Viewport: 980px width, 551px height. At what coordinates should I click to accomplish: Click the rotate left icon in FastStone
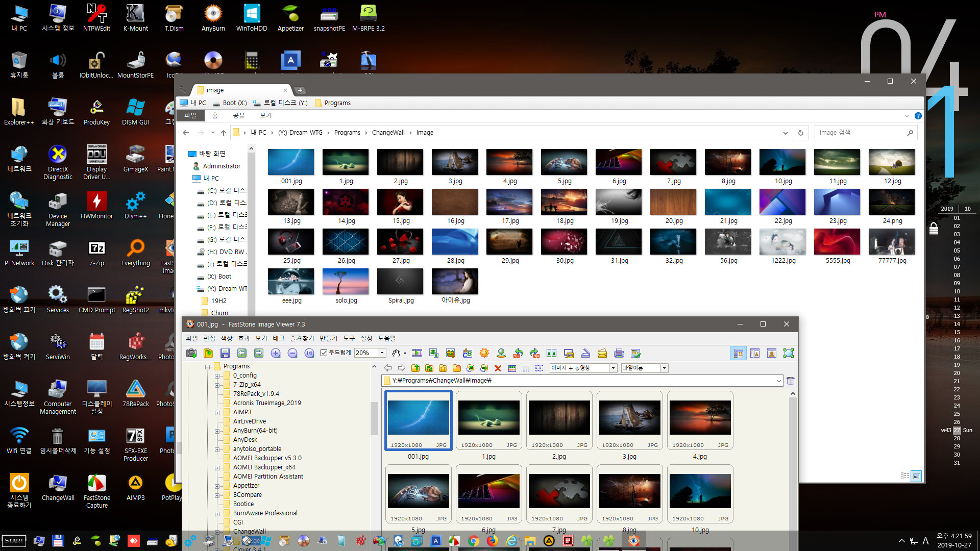(x=518, y=353)
